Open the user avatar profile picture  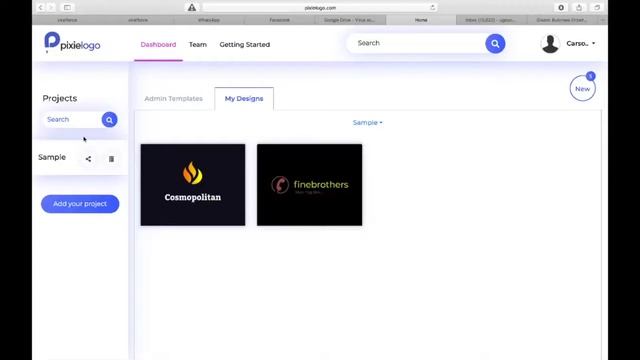pyautogui.click(x=550, y=44)
